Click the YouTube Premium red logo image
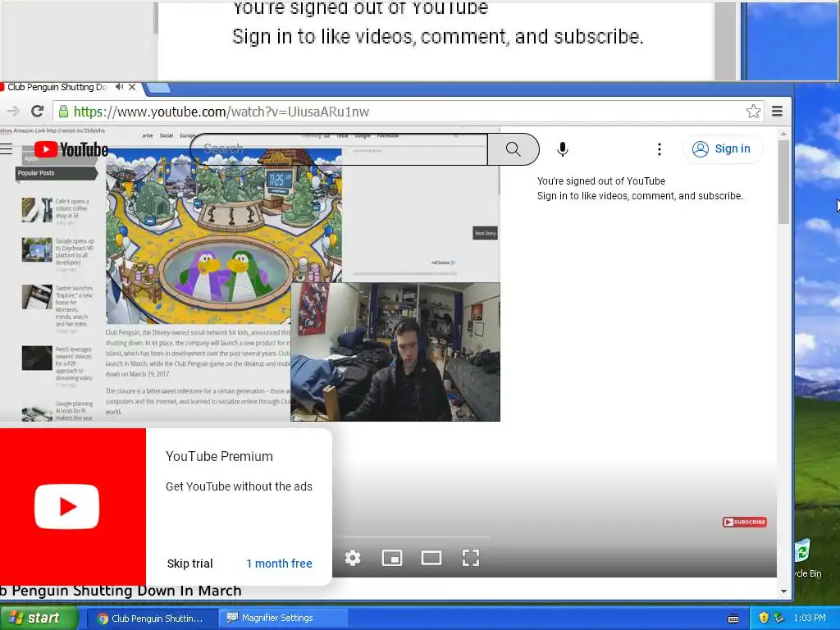The image size is (840, 630). click(x=72, y=506)
